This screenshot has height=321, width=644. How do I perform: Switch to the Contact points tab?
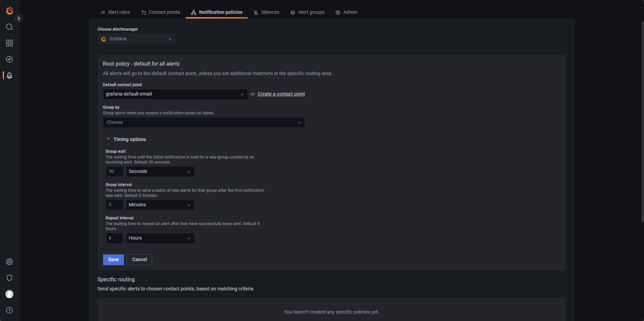tap(161, 12)
